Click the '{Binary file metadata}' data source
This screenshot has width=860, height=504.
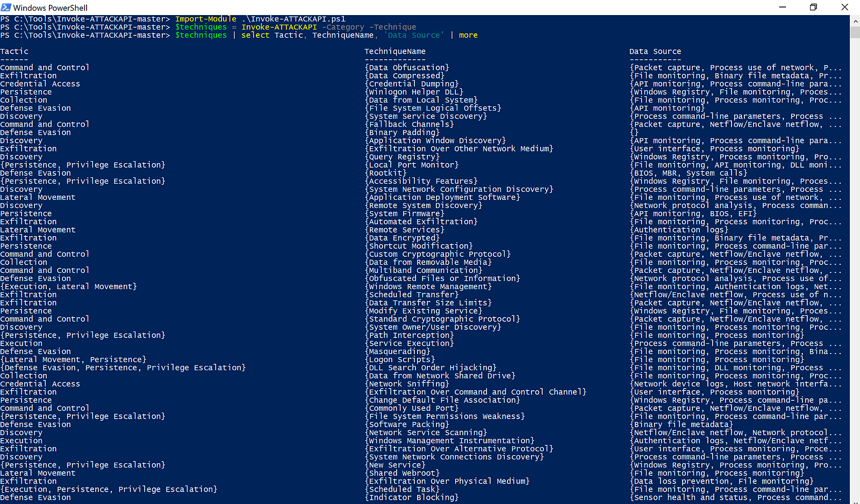coord(682,424)
